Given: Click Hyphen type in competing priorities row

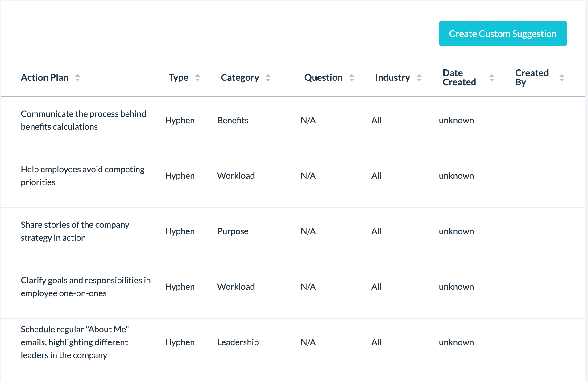Looking at the screenshot, I should click(x=180, y=176).
